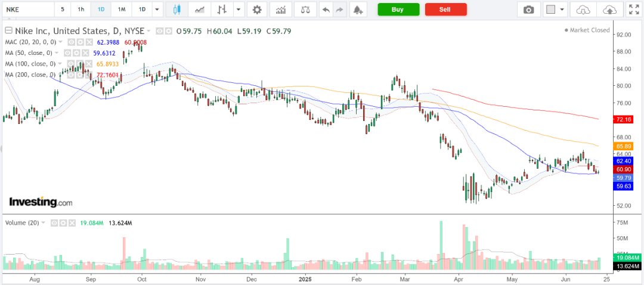Toggle visibility of MA (50, close, 0)
This screenshot has width=644, height=285.
[x=67, y=52]
